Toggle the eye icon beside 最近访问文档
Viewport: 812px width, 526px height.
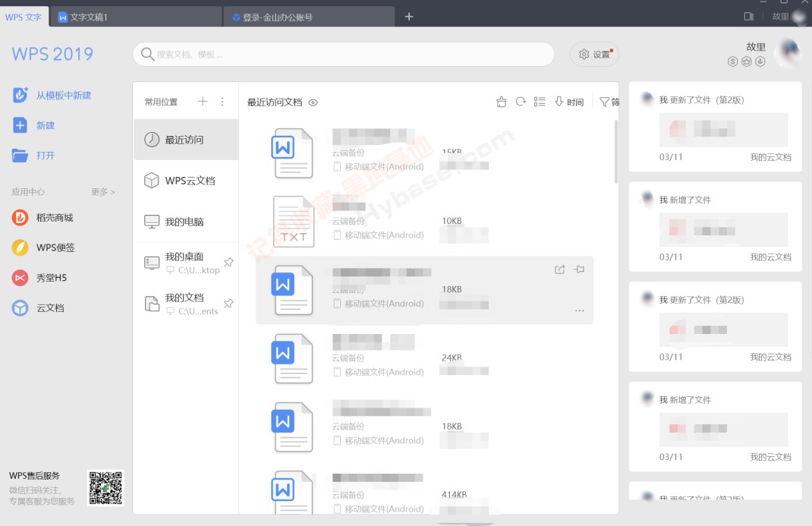[313, 102]
